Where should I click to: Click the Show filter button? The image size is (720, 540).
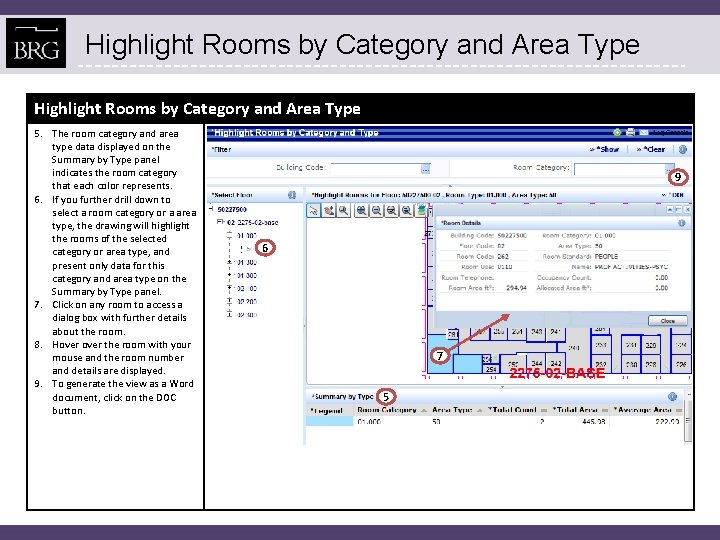click(x=605, y=149)
